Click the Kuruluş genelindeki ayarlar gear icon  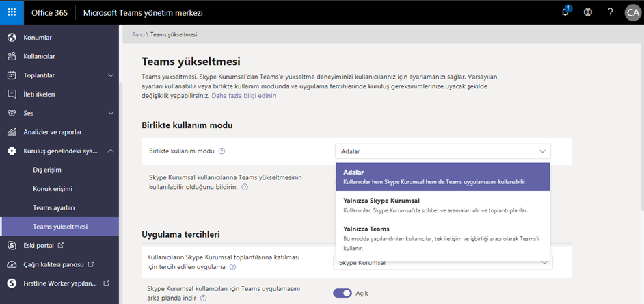click(x=12, y=151)
